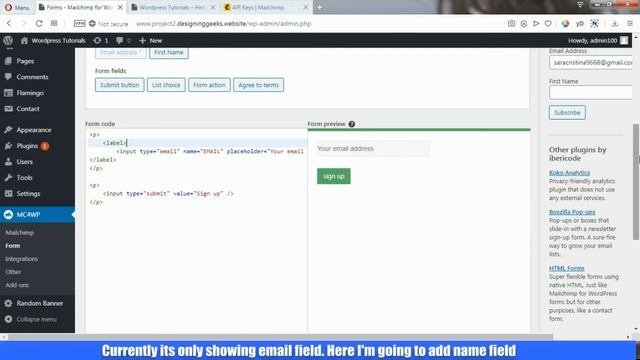640x360 pixels.
Task: Click the horizontal scrollbar
Action: point(280,337)
